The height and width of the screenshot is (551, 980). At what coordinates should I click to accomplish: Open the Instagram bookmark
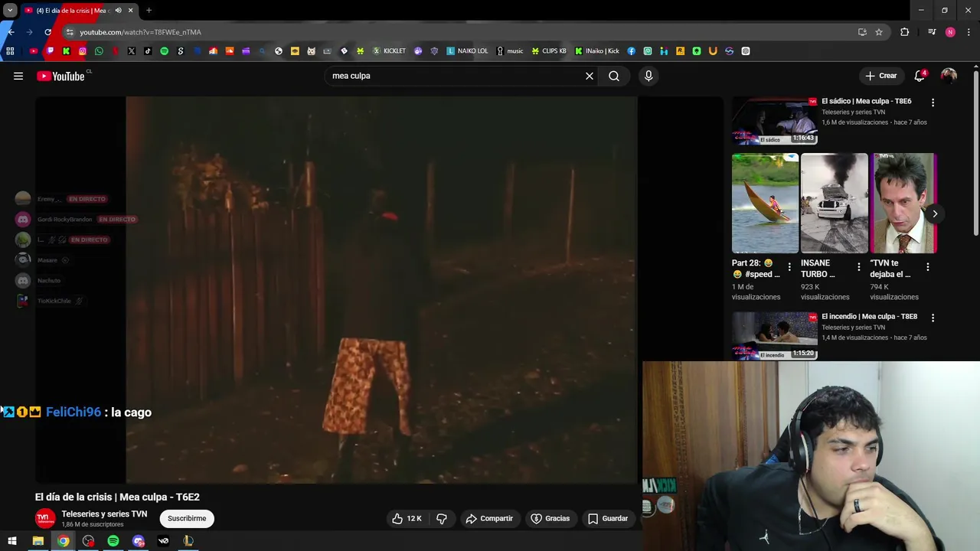pos(83,51)
